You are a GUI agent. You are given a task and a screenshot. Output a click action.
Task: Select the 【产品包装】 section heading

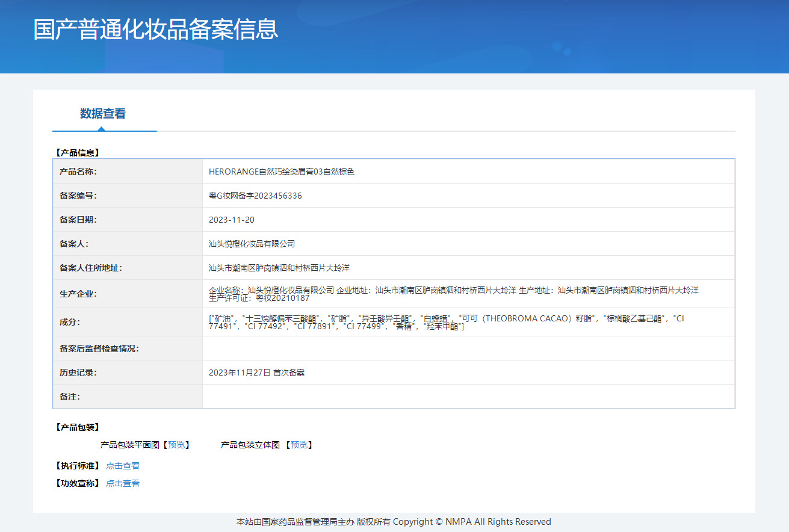(76, 427)
